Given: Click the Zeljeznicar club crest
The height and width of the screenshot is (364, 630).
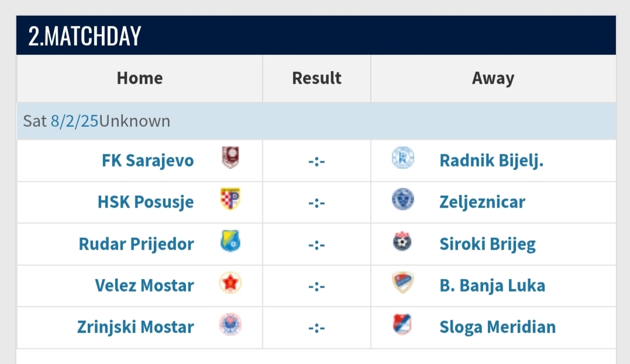Looking at the screenshot, I should pyautogui.click(x=402, y=199).
